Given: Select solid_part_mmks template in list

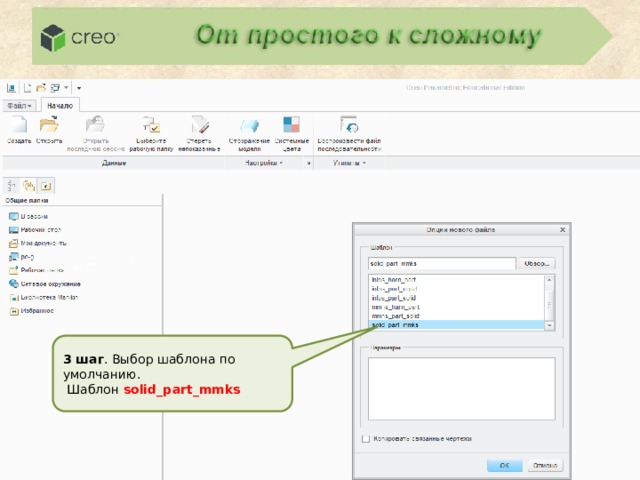Looking at the screenshot, I should (456, 325).
